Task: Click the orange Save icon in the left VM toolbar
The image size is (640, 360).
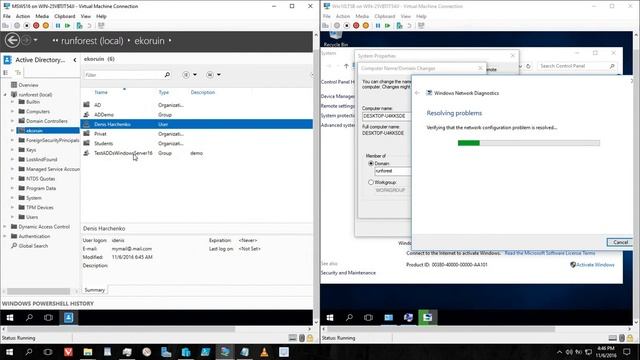Action: click(x=46, y=26)
